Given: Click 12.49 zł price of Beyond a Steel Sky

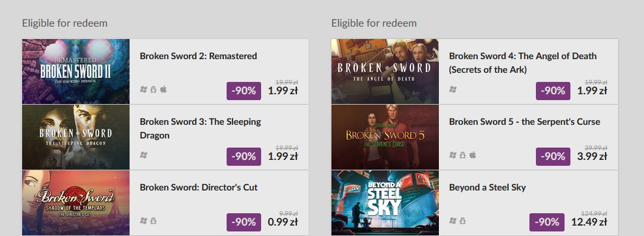Looking at the screenshot, I should (589, 222).
